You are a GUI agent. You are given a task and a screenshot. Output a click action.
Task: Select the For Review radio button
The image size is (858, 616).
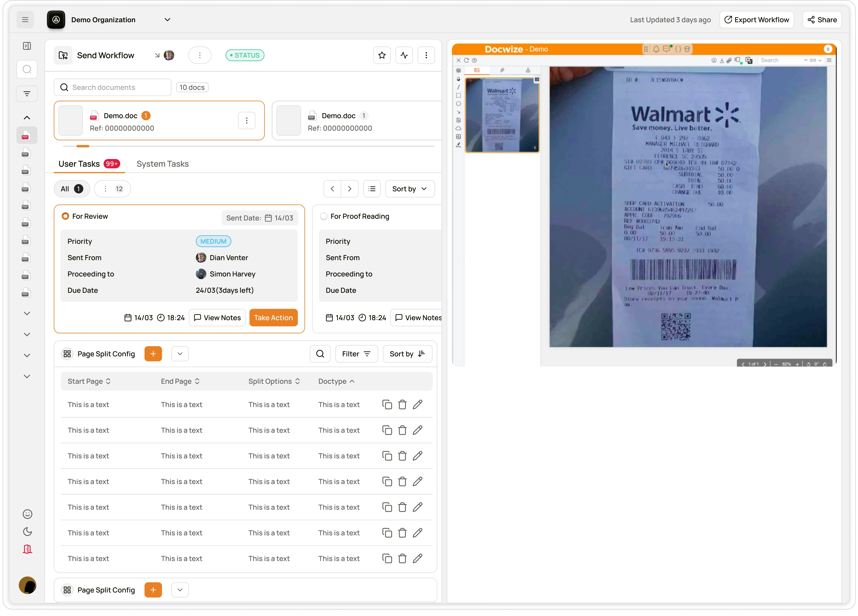click(x=65, y=216)
